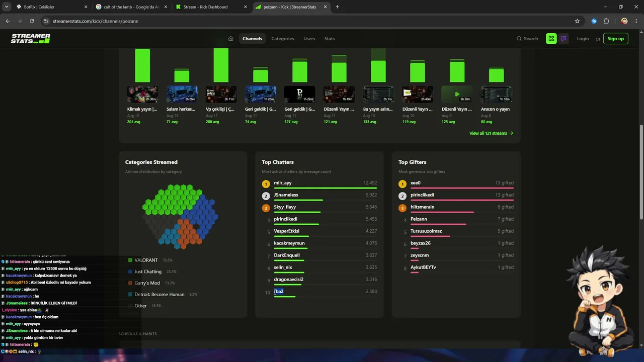Open Chrome three-dot menu

pos(636,21)
